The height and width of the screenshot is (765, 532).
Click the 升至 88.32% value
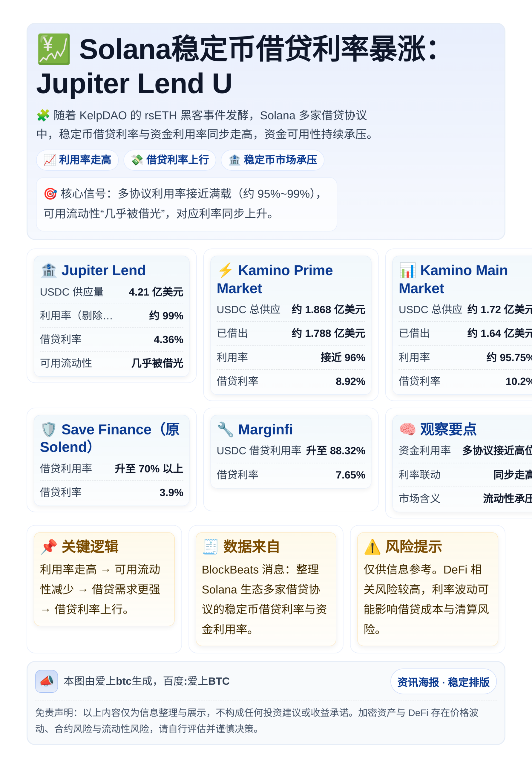coord(336,451)
